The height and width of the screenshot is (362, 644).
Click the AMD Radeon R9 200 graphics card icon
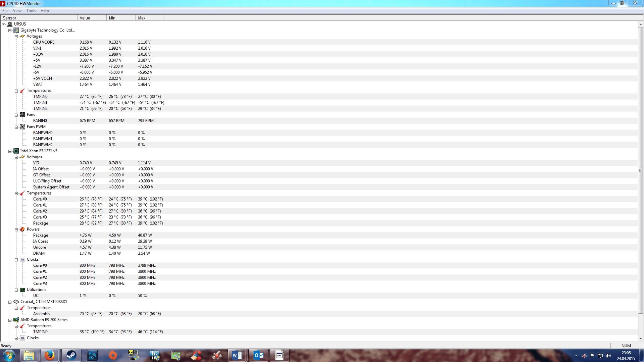(16, 320)
